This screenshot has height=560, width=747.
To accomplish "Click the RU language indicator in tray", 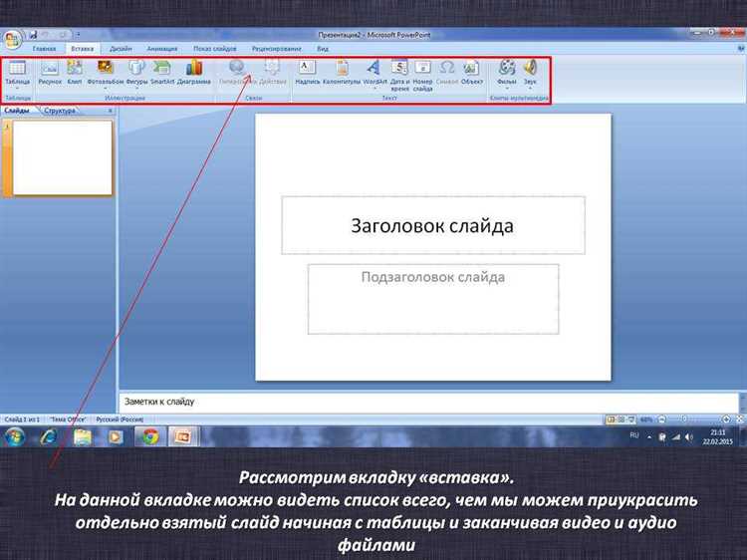I will tap(634, 435).
